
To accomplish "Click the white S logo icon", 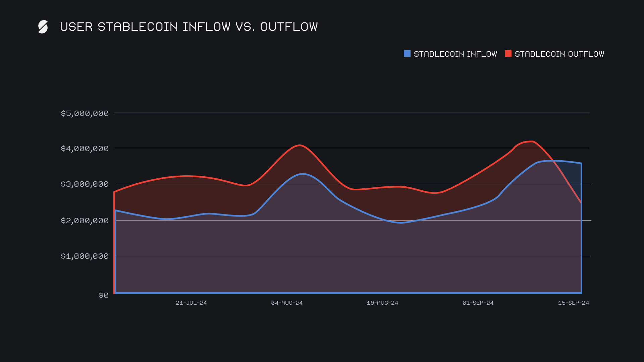I will pyautogui.click(x=43, y=27).
